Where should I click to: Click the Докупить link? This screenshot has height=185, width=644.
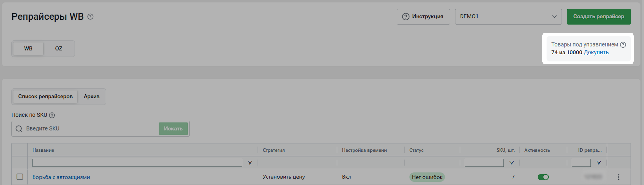pos(596,52)
